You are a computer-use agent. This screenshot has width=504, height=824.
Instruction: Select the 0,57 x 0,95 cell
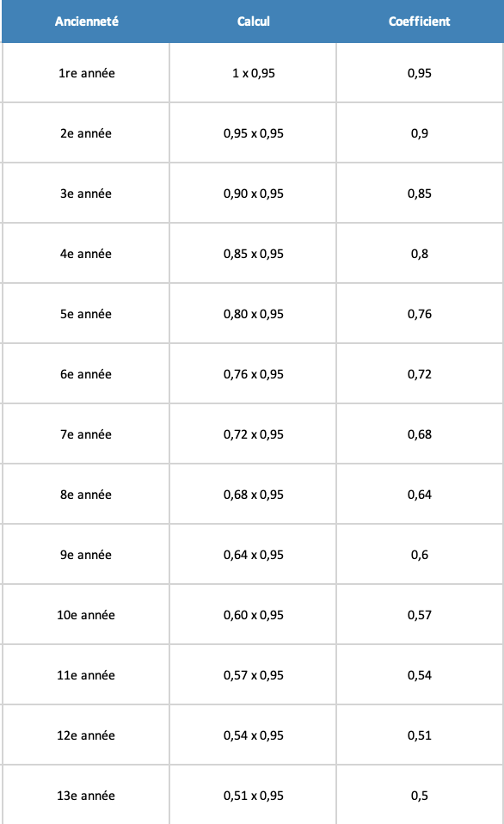pos(254,675)
